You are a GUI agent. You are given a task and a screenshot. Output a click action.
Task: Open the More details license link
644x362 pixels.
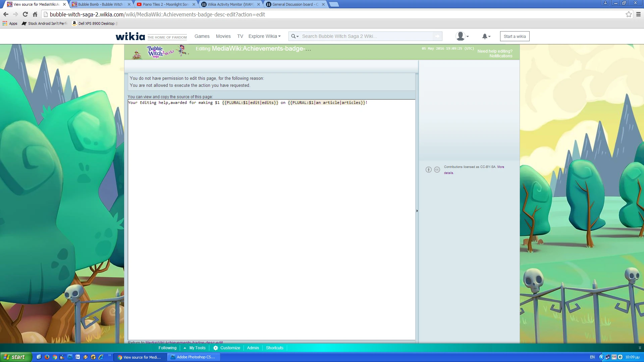click(x=500, y=167)
